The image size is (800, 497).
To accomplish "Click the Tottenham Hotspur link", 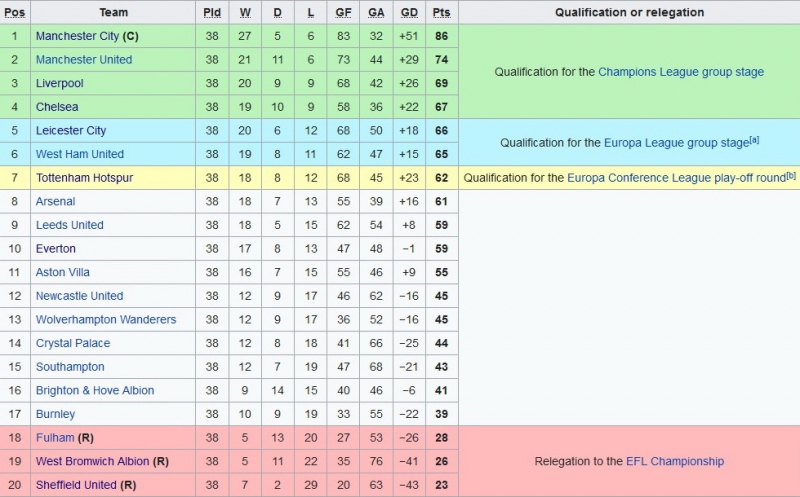I will tap(84, 178).
